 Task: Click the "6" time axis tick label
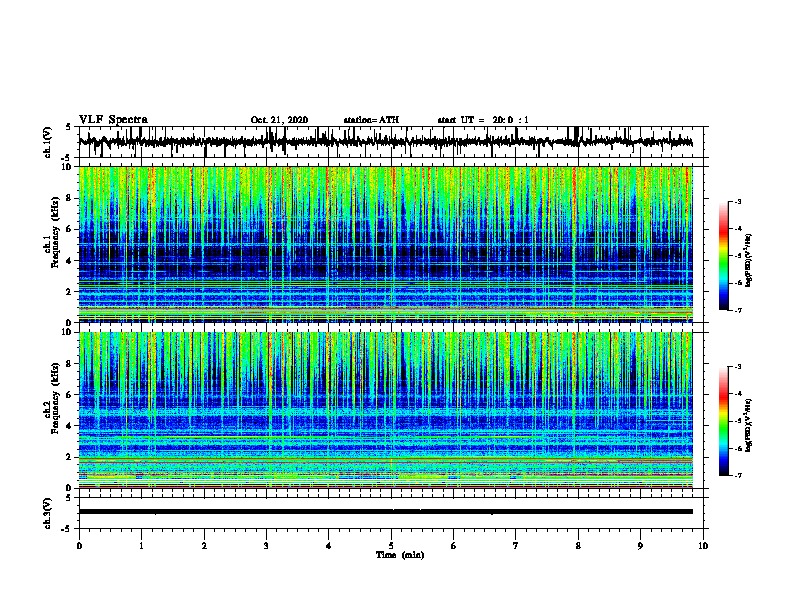click(x=454, y=546)
